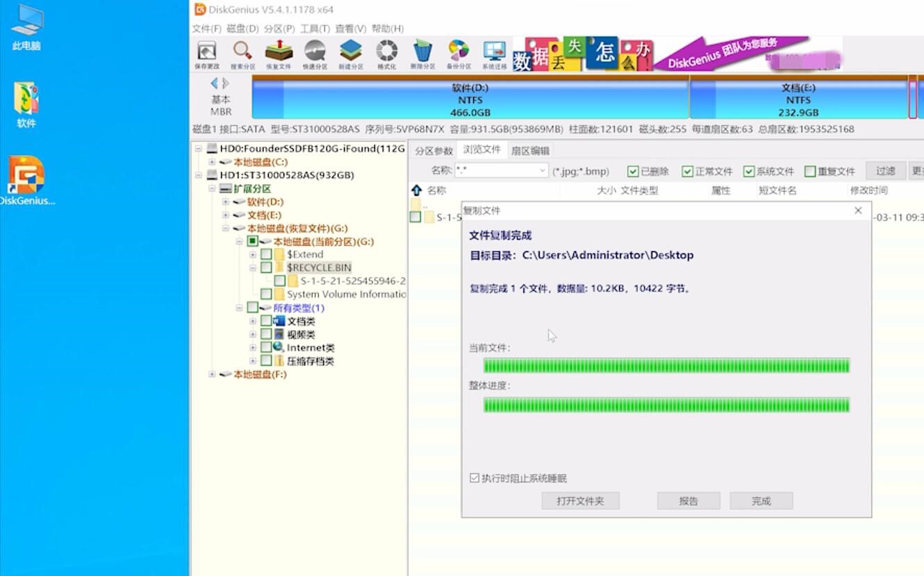The image size is (924, 576).
Task: Sort by 修改时间 column header
Action: [868, 190]
